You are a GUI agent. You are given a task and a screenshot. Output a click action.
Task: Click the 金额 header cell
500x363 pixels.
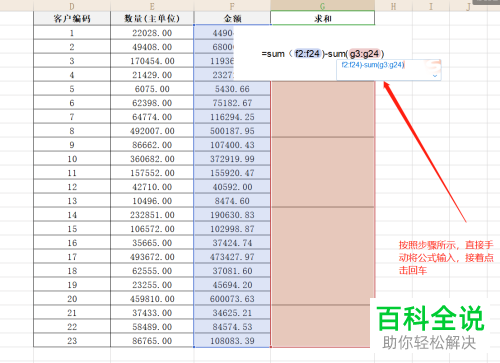232,18
